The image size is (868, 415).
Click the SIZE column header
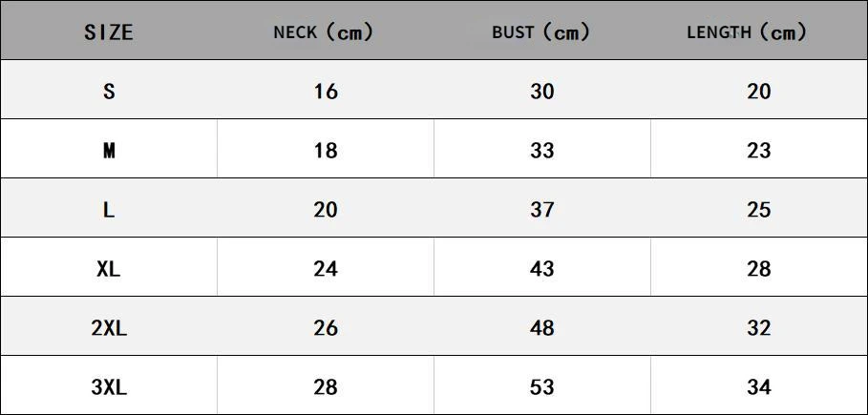click(109, 32)
